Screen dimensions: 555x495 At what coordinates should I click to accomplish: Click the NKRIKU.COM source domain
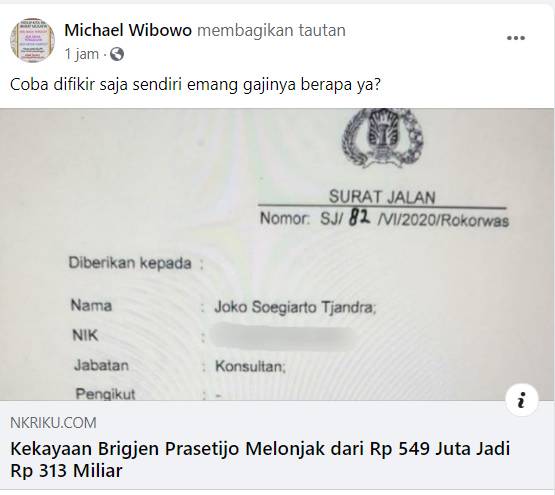53,423
